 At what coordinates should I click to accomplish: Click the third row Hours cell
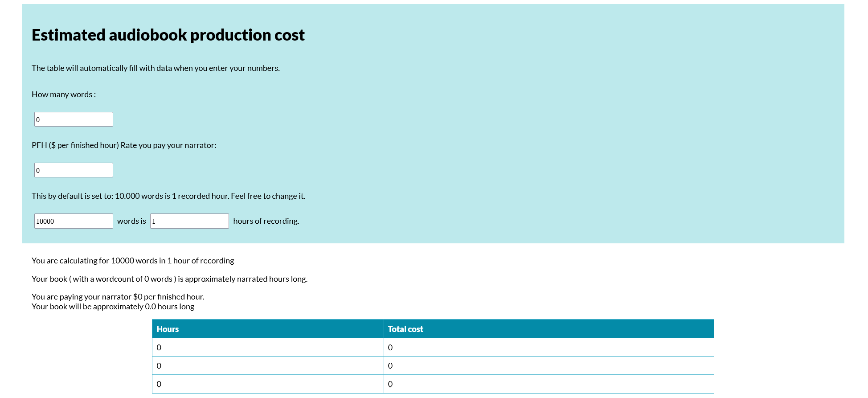point(268,384)
